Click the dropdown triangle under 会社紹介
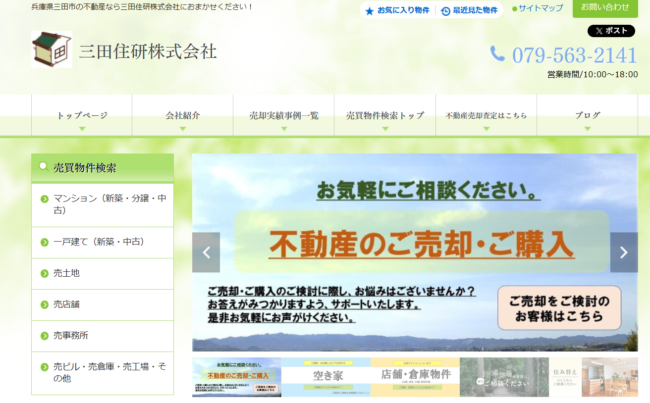The width and height of the screenshot is (650, 403). pos(183,129)
